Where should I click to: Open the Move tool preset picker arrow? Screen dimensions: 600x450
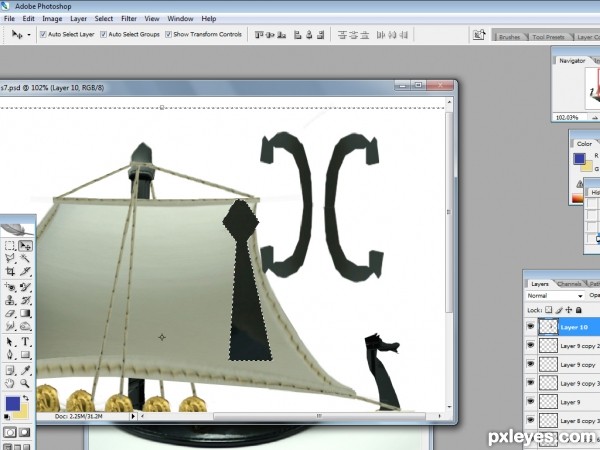(x=29, y=35)
